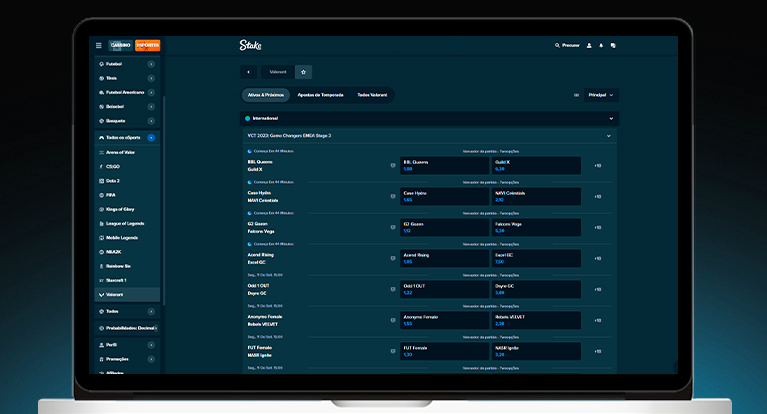The width and height of the screenshot is (767, 414).
Task: Expand Tênis in the sidebar
Action: [151, 78]
